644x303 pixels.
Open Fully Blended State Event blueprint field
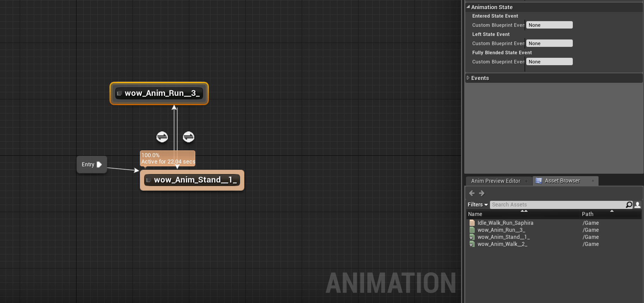tap(549, 62)
